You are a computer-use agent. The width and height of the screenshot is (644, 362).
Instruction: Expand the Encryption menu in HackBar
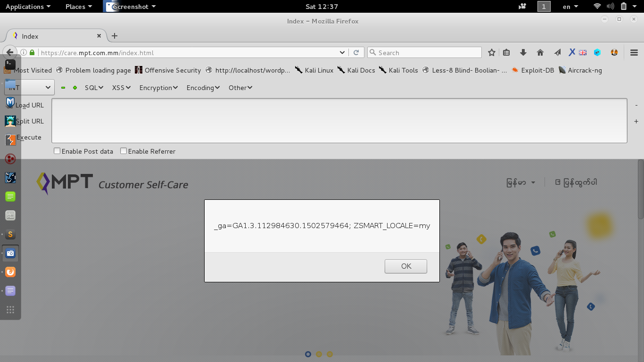(158, 88)
